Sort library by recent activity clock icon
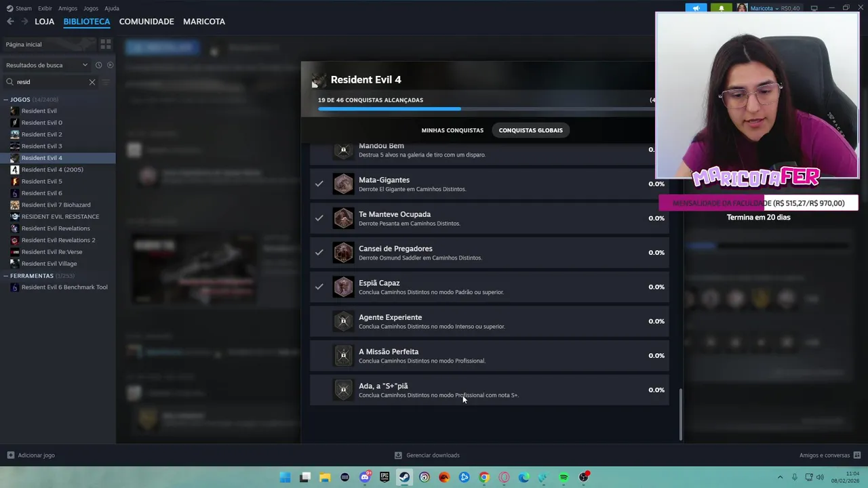The height and width of the screenshot is (488, 868). tap(98, 65)
